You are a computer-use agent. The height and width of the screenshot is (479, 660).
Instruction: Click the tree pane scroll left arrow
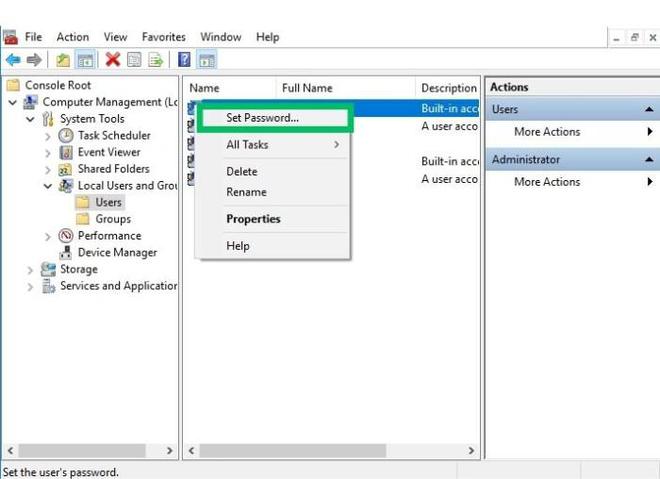(x=11, y=451)
